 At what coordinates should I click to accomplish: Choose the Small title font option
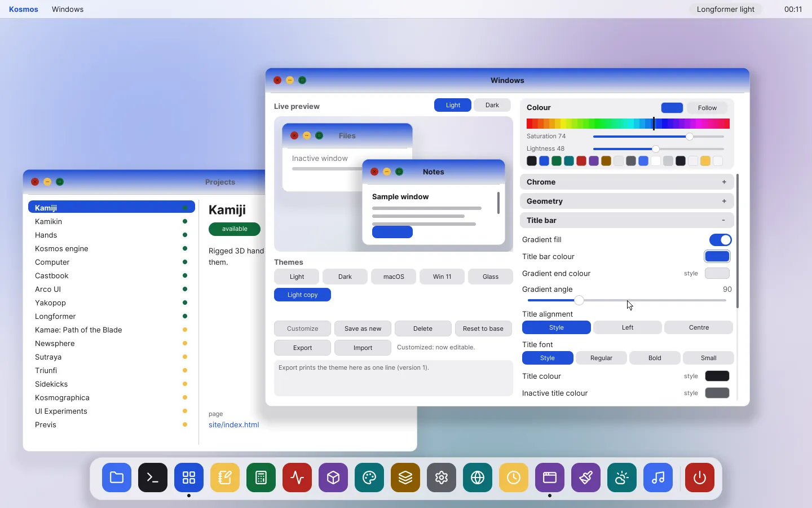(708, 358)
